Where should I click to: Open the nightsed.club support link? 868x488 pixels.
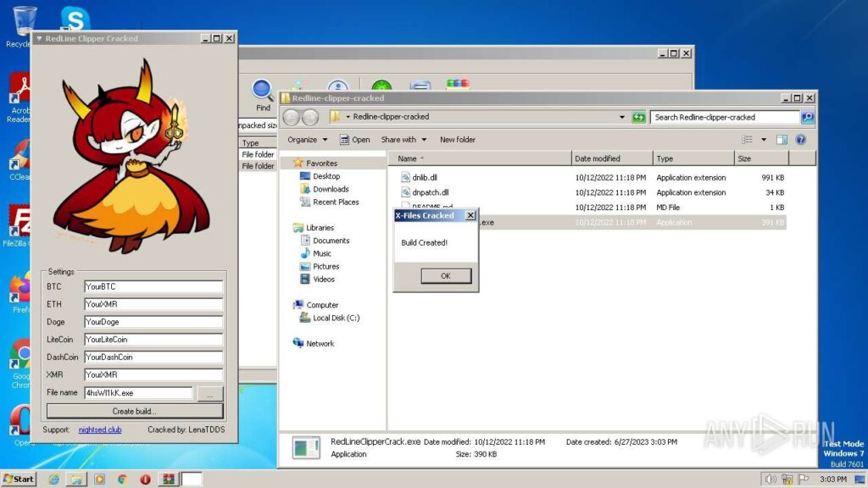[100, 430]
